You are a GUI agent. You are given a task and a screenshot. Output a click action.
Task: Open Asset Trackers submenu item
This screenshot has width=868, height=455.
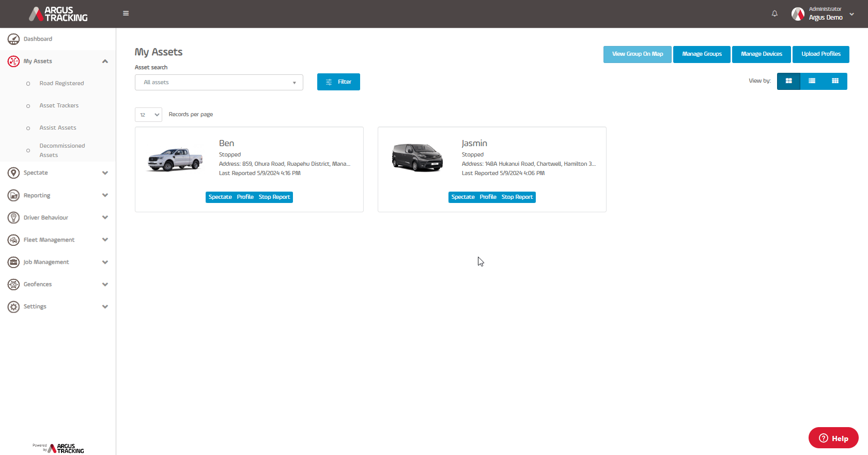(x=59, y=105)
